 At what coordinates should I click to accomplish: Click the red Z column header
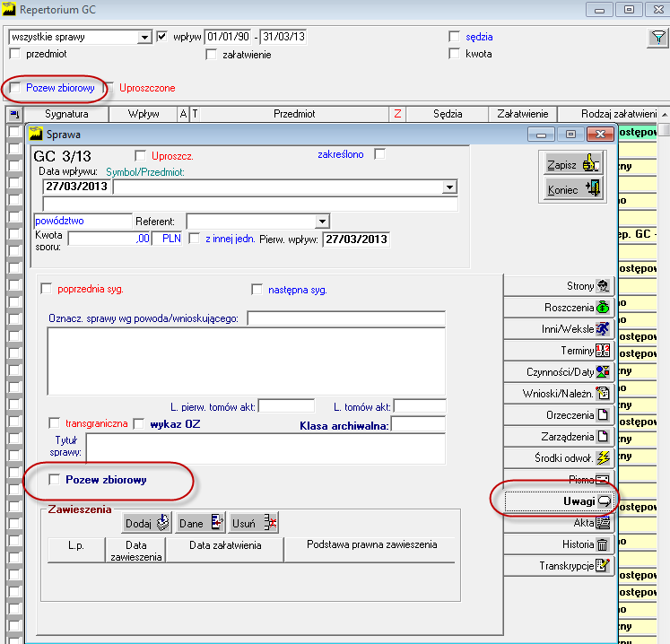point(398,114)
